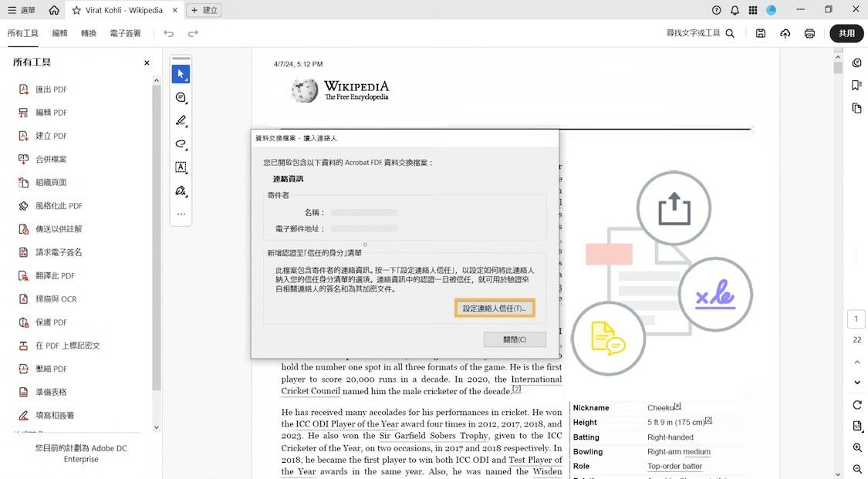Close the FDF dialog via 關閉 button
868x479 pixels.
[515, 339]
